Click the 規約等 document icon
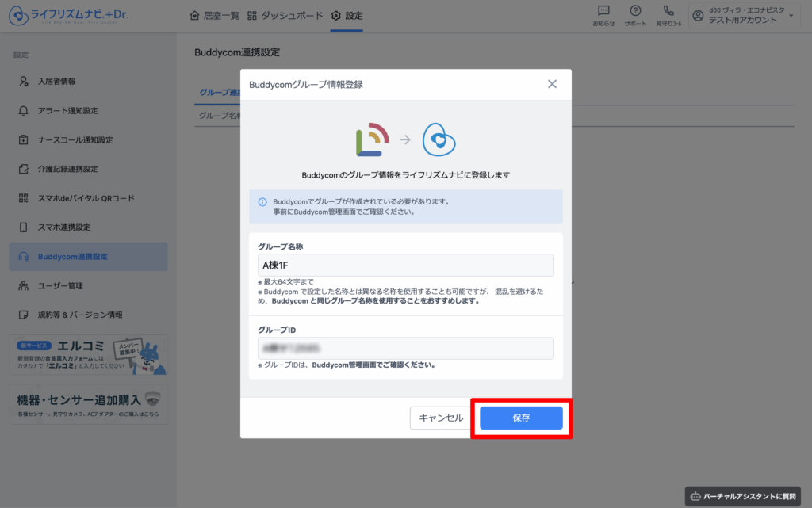 click(x=23, y=315)
